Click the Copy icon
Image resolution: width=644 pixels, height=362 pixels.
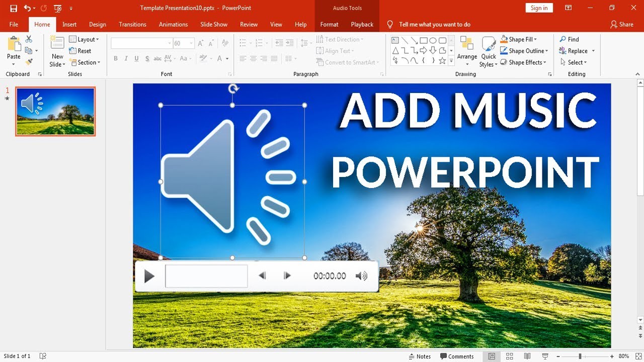point(29,51)
